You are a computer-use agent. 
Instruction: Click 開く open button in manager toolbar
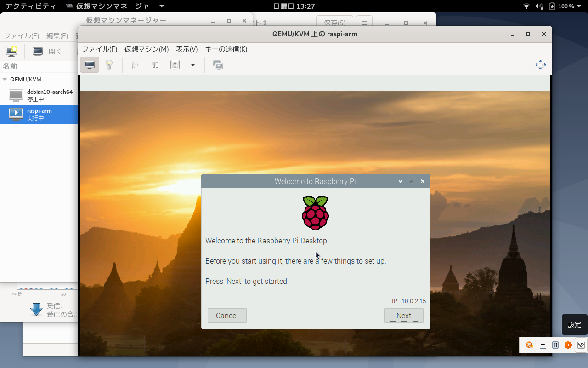[47, 52]
